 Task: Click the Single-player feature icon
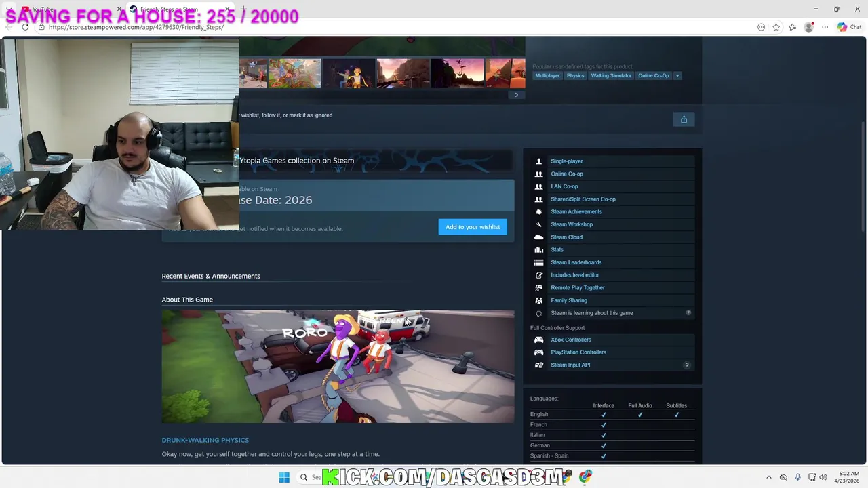point(538,161)
